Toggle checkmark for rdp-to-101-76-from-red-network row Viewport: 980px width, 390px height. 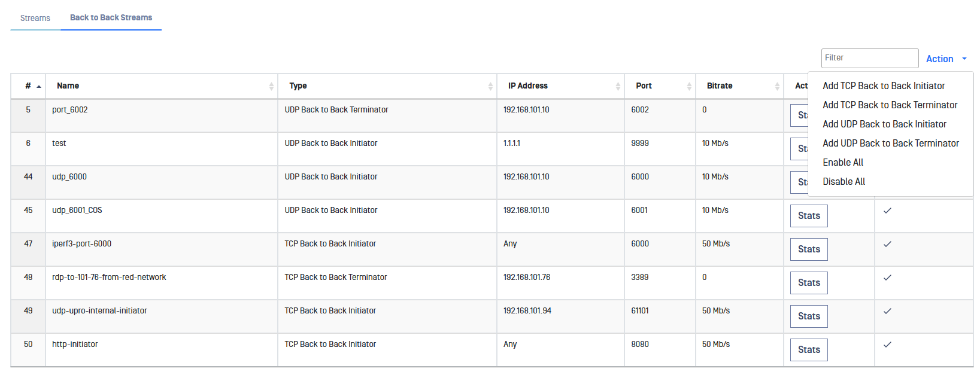887,278
